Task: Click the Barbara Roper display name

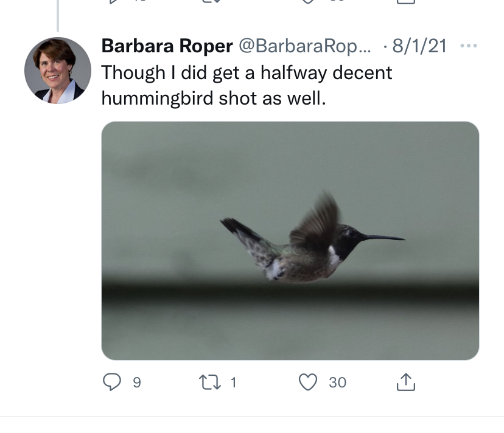Action: click(x=167, y=46)
